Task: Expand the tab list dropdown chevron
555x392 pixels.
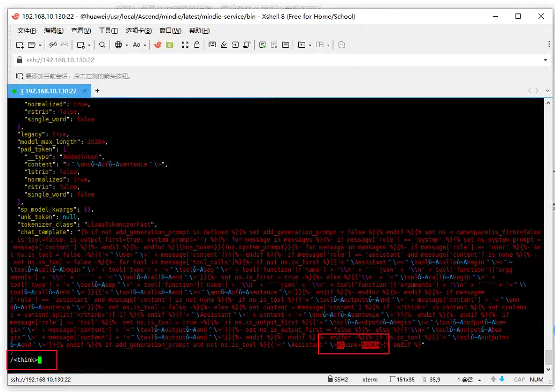Action: tap(547, 91)
